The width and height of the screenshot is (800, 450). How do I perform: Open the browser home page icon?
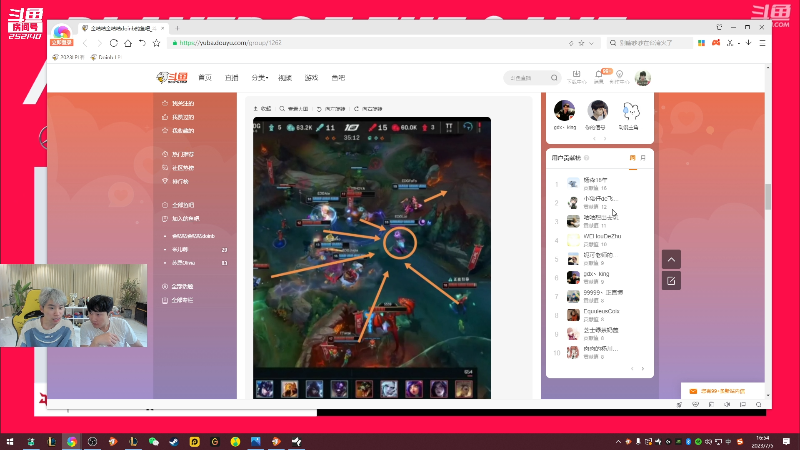coord(128,43)
